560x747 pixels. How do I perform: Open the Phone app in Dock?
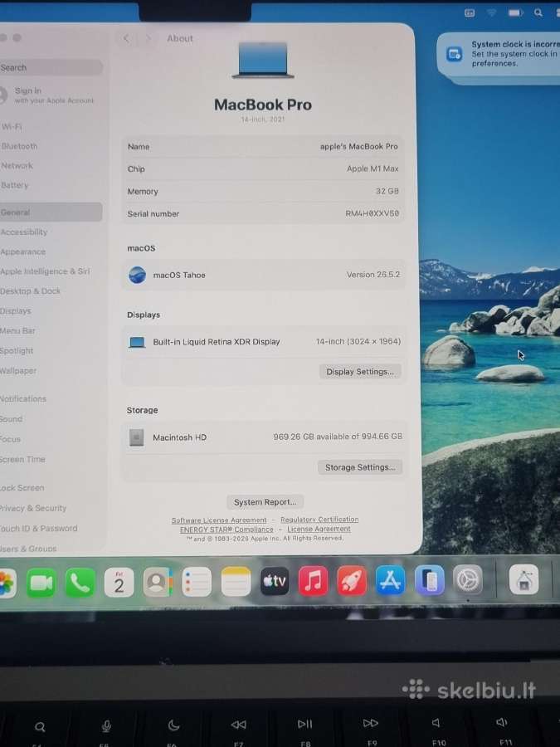(80, 583)
